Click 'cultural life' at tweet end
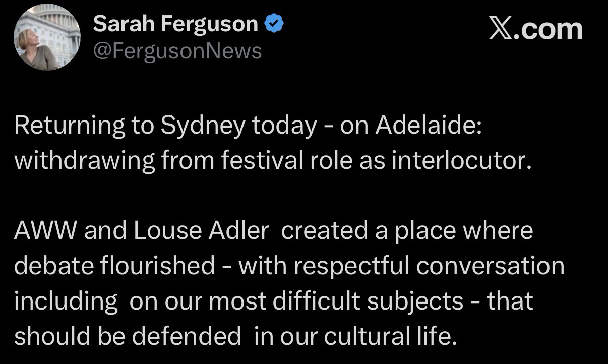 (x=387, y=336)
